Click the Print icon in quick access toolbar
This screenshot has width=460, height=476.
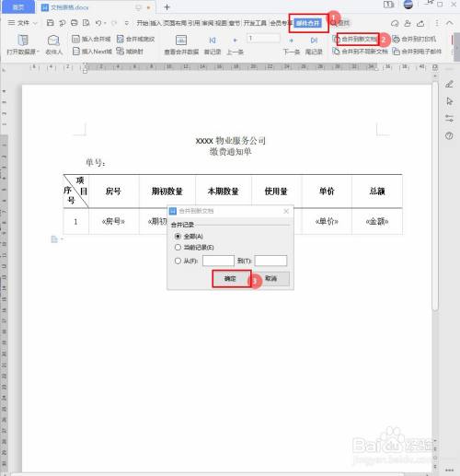tap(75, 23)
